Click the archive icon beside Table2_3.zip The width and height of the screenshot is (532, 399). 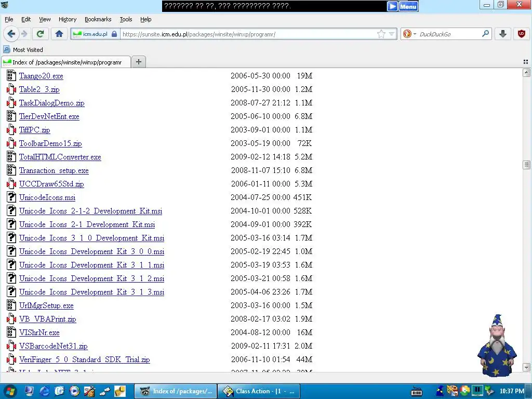(11, 89)
